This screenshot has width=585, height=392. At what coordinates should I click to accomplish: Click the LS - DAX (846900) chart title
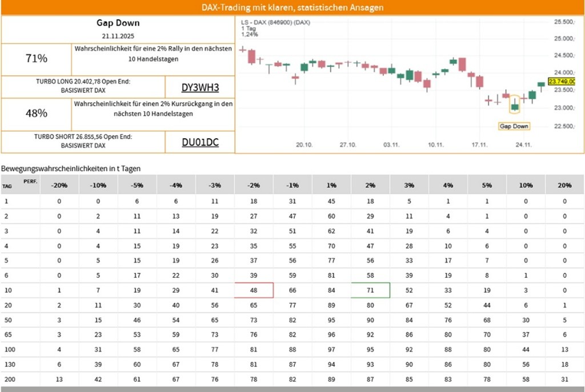(x=275, y=23)
